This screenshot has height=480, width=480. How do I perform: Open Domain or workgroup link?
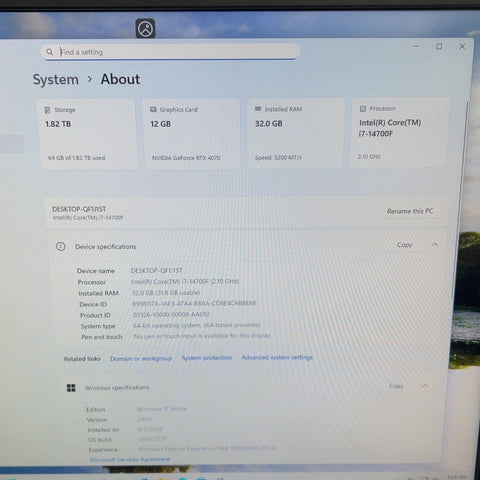(x=141, y=358)
